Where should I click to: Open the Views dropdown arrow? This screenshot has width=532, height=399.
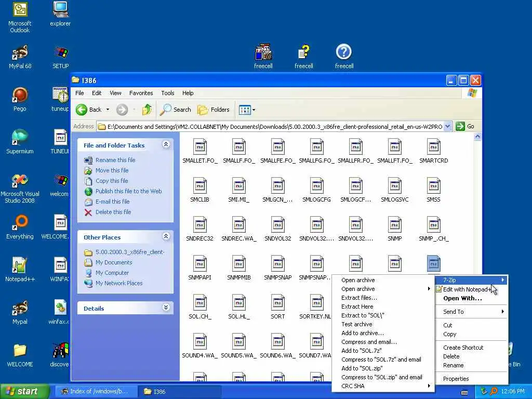pyautogui.click(x=254, y=110)
